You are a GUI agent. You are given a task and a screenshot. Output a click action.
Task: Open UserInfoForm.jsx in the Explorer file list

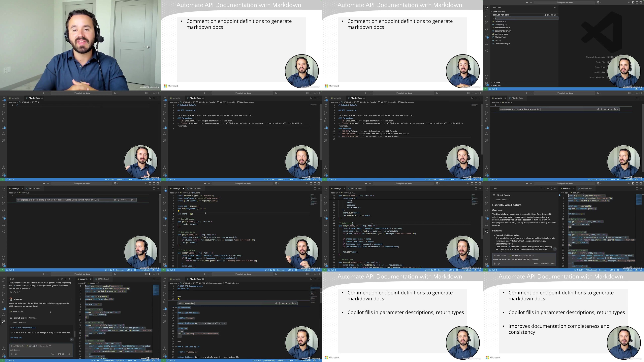[502, 44]
